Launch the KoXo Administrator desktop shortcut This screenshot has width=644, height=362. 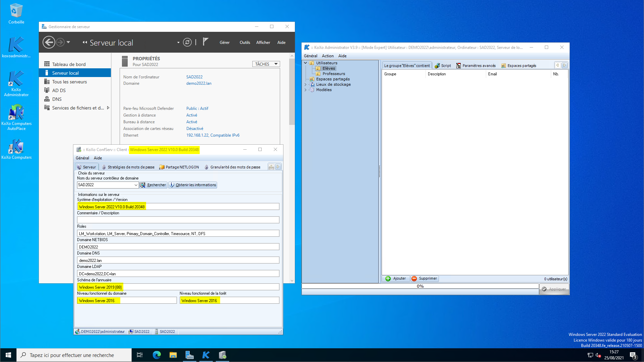tap(16, 83)
